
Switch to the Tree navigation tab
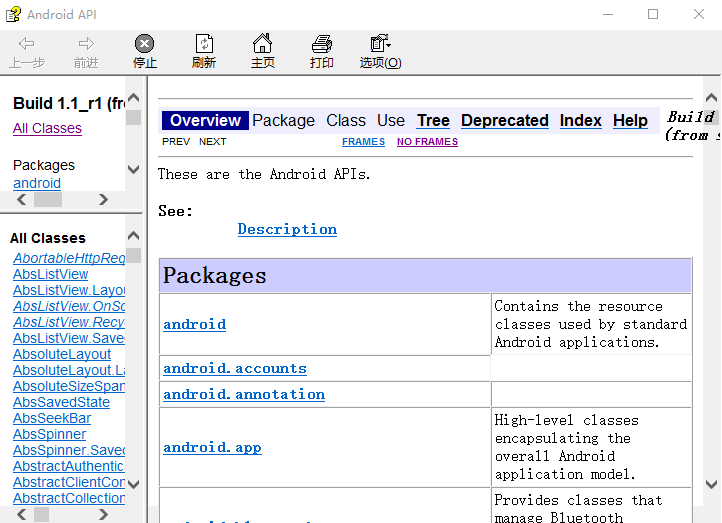[433, 120]
